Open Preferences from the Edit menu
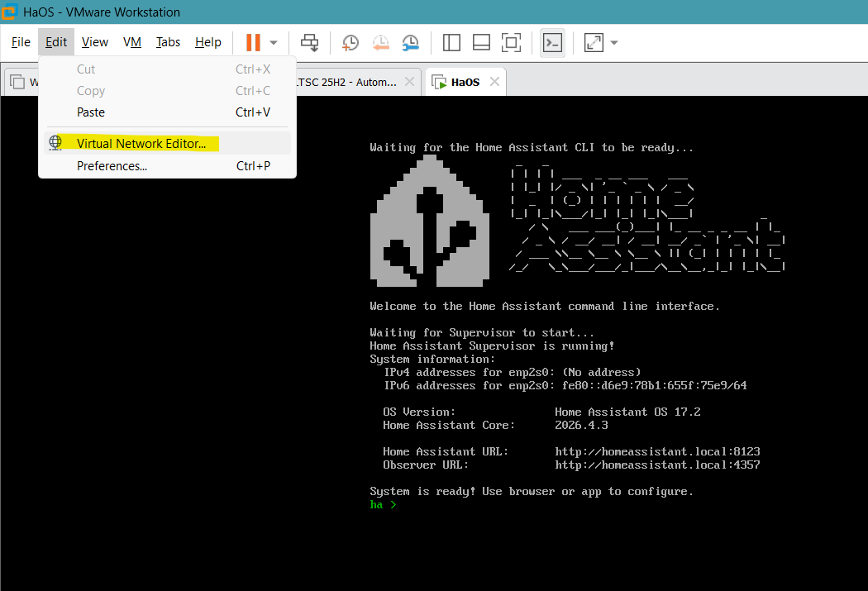The image size is (868, 591). pos(167,166)
